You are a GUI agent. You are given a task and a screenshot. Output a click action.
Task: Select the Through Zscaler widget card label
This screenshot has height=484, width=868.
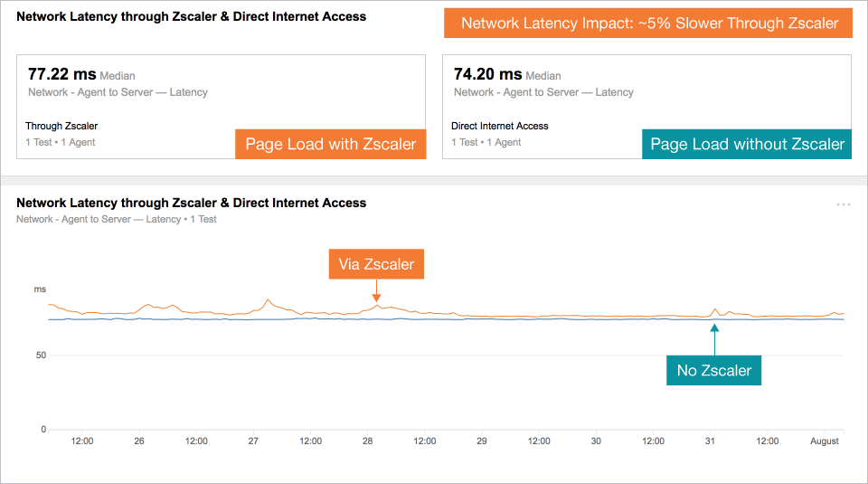[x=61, y=126]
